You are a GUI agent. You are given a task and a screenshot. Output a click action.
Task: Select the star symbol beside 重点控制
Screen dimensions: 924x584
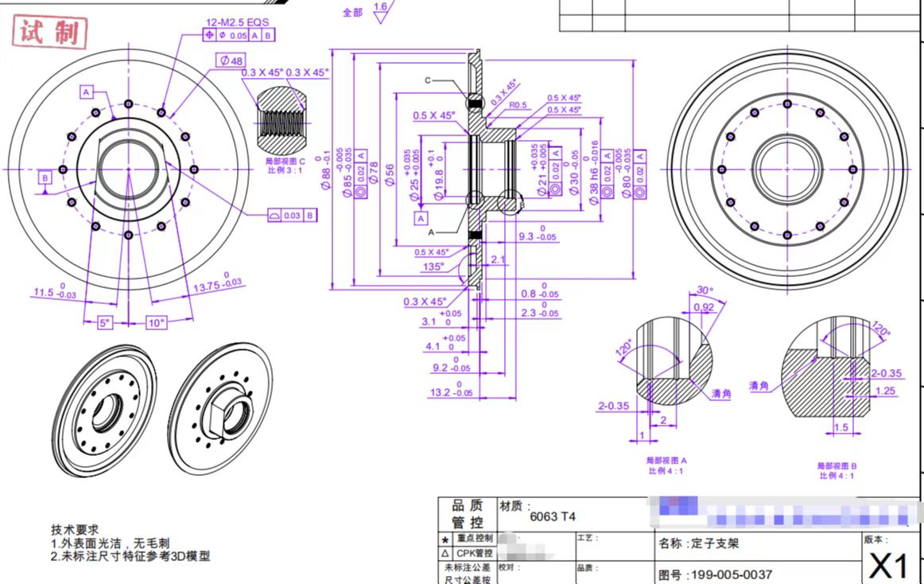click(x=445, y=539)
